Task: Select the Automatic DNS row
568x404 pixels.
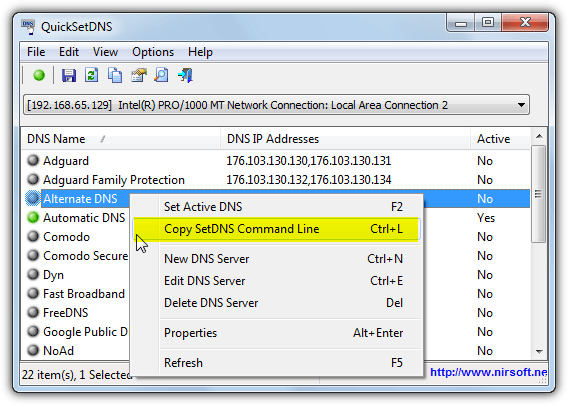Action: click(x=84, y=217)
